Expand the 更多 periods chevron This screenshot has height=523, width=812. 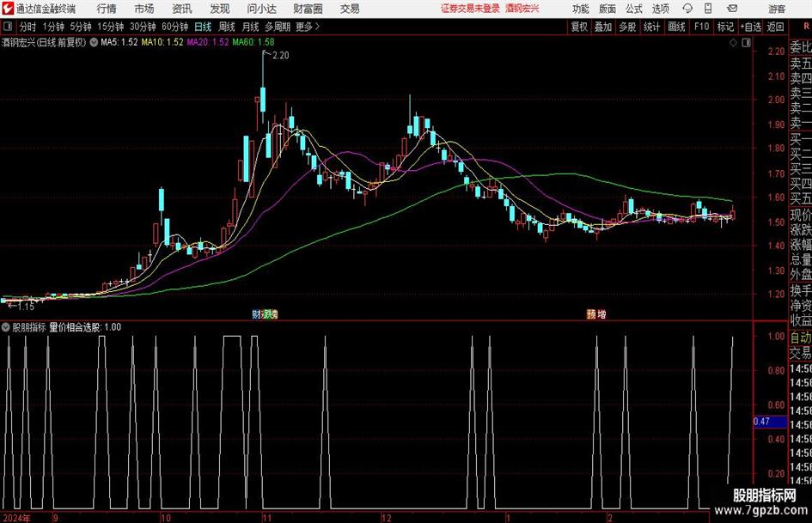pos(317,27)
